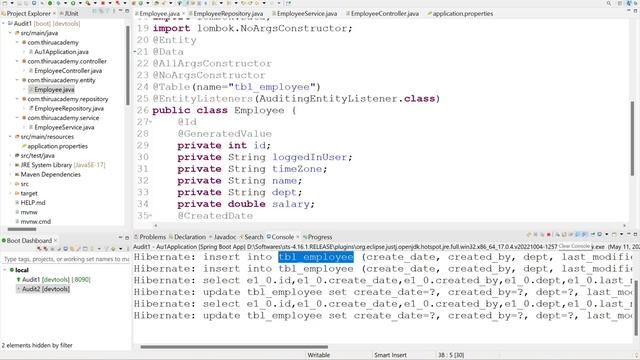Image resolution: width=640 pixels, height=360 pixels.
Task: Click the Open Console icon in the Console toolbar
Action: (x=614, y=234)
